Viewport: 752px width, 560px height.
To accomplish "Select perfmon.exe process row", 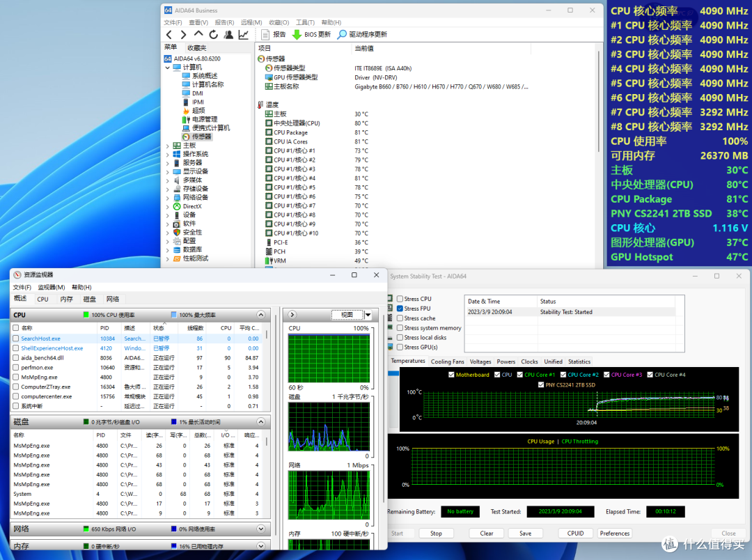I will [x=136, y=368].
